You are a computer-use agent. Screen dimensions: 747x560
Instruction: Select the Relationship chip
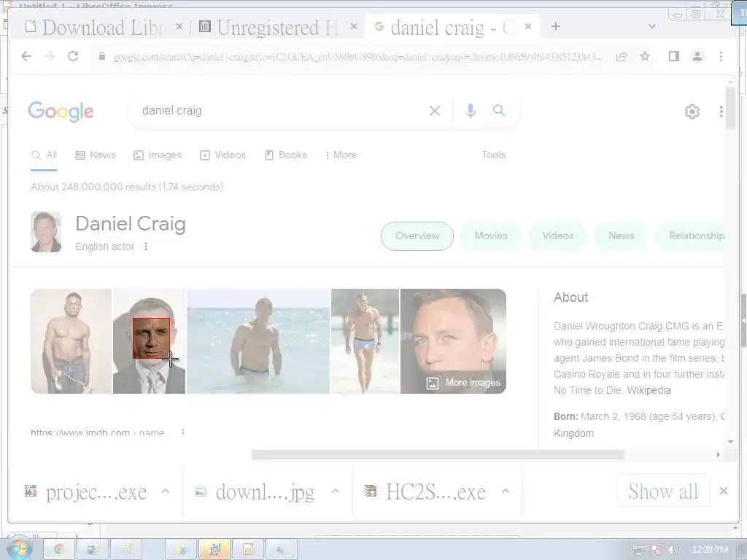[691, 236]
